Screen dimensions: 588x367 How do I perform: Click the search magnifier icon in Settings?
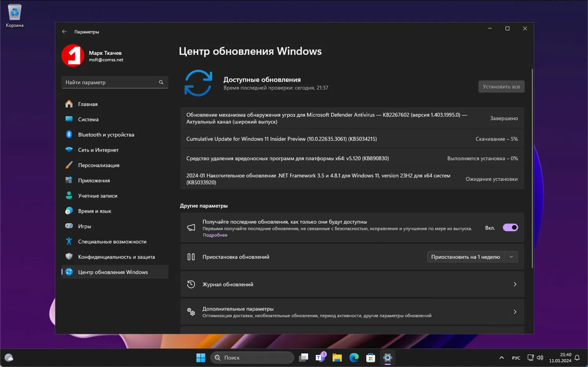pos(161,82)
